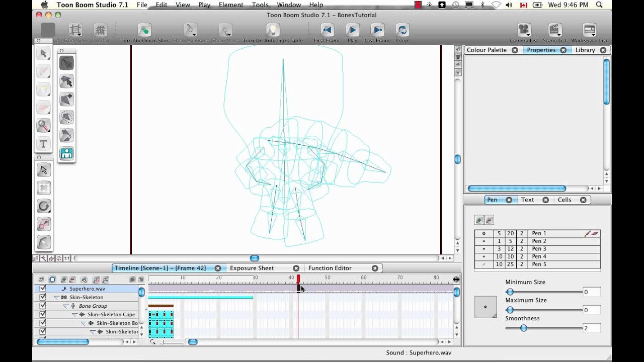The width and height of the screenshot is (644, 362).
Task: Switch to the Cells tab
Action: 565,200
